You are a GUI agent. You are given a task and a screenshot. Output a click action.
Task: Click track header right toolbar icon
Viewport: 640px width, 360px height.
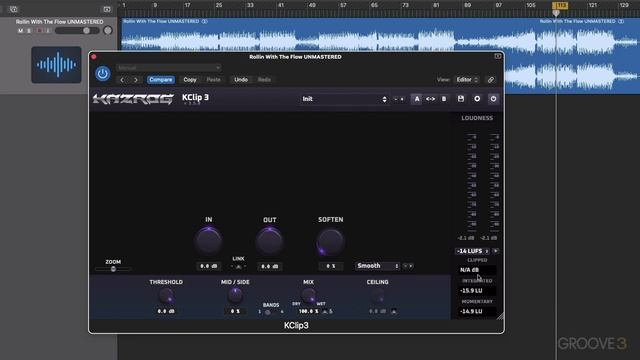(107, 9)
